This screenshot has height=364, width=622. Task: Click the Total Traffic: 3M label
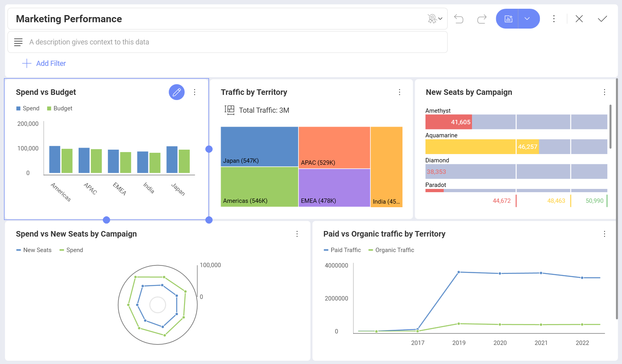click(x=264, y=110)
